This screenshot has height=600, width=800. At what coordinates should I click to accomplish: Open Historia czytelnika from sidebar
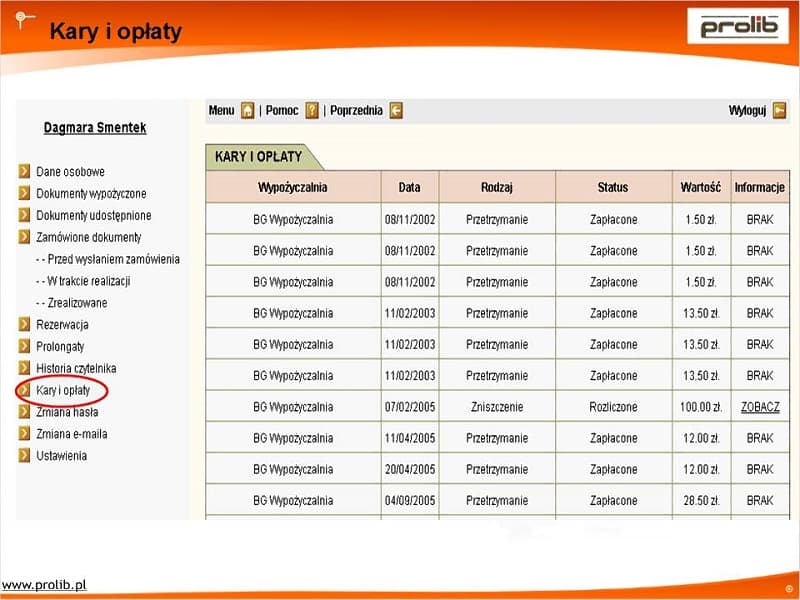(76, 368)
